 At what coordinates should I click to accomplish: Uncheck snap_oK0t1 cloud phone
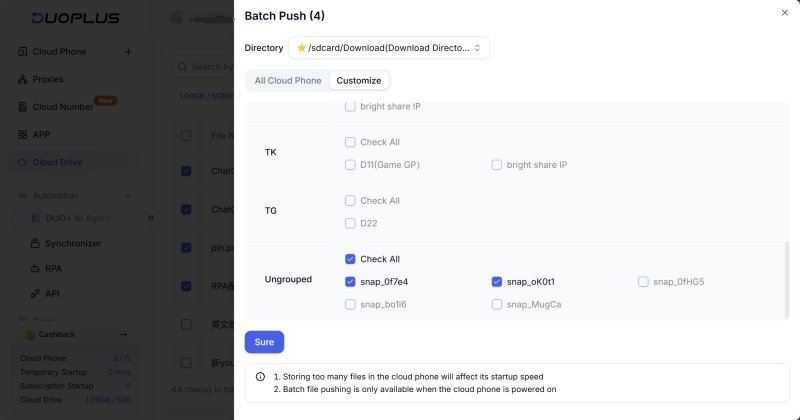pyautogui.click(x=496, y=282)
